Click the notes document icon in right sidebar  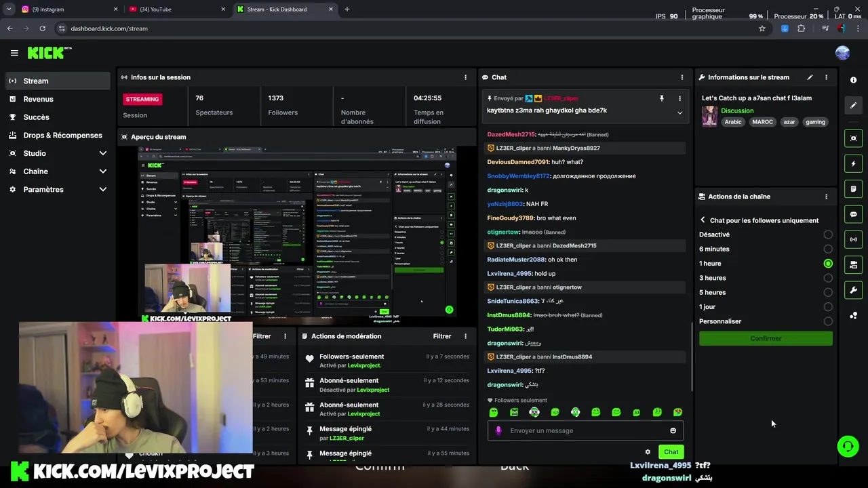853,188
